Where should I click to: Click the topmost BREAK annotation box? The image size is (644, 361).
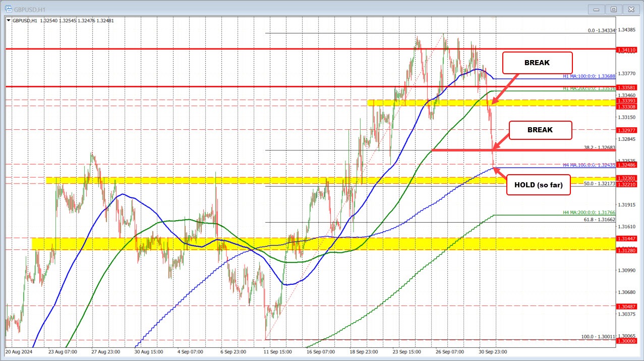pyautogui.click(x=537, y=63)
